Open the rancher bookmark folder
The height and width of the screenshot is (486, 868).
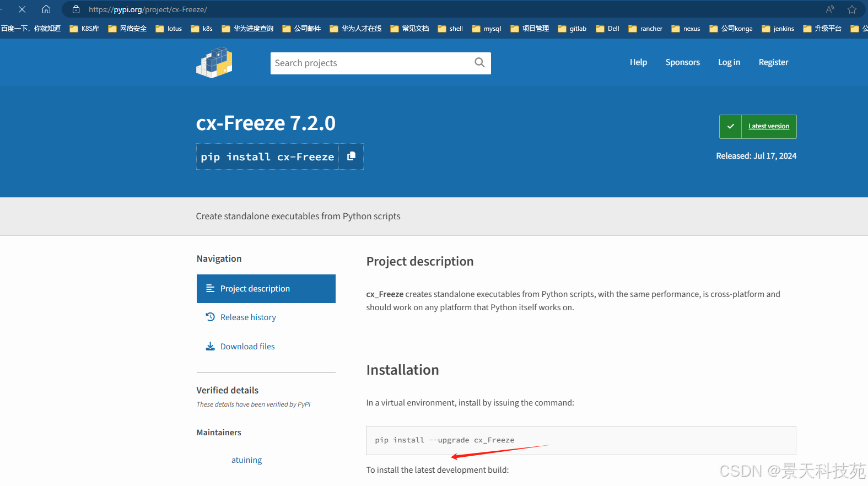tap(645, 29)
